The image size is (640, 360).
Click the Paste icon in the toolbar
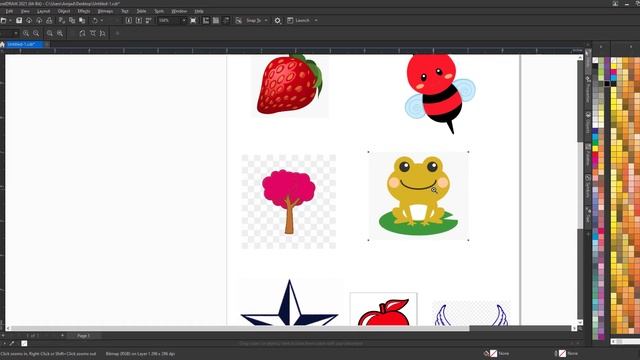[x=82, y=20]
